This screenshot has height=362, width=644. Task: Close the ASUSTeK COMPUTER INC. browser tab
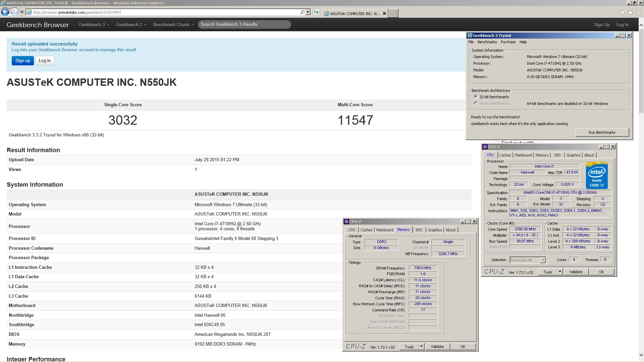384,13
